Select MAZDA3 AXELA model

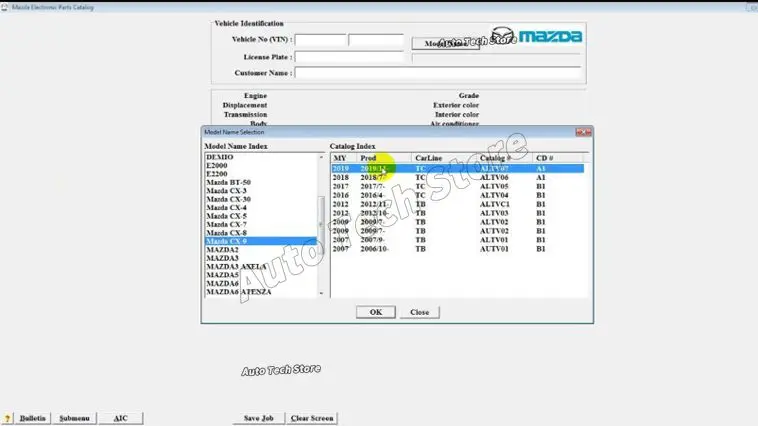236,266
